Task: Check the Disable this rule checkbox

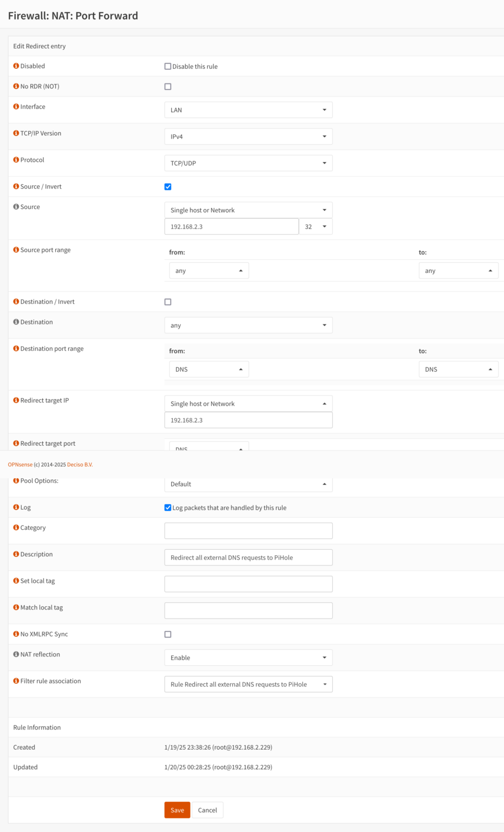Action: click(x=168, y=66)
